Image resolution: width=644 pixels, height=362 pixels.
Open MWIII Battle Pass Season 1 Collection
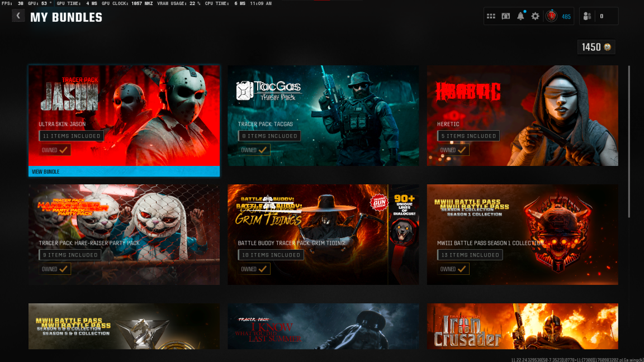523,235
